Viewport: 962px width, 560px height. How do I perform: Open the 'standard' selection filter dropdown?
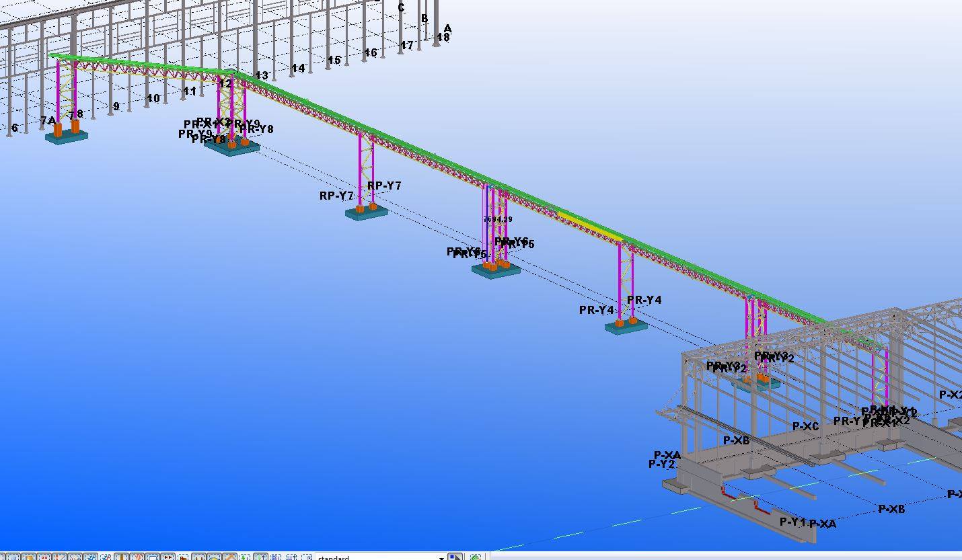(x=377, y=557)
